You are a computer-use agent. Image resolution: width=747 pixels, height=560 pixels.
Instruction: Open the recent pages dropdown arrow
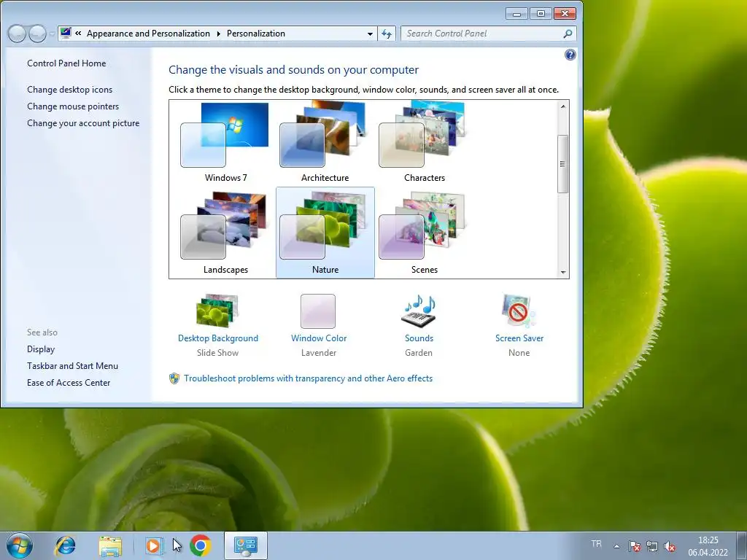(52, 34)
